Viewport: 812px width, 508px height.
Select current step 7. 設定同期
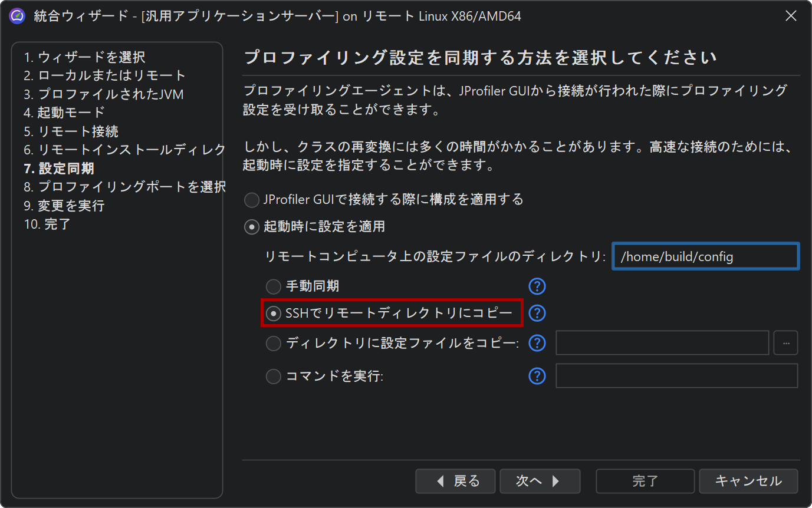[x=59, y=169]
